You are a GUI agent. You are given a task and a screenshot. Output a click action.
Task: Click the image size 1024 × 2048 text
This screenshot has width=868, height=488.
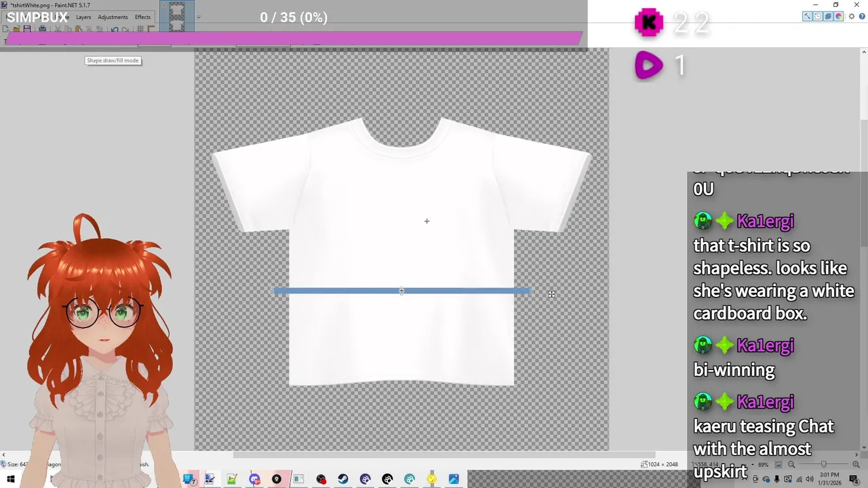[663, 464]
